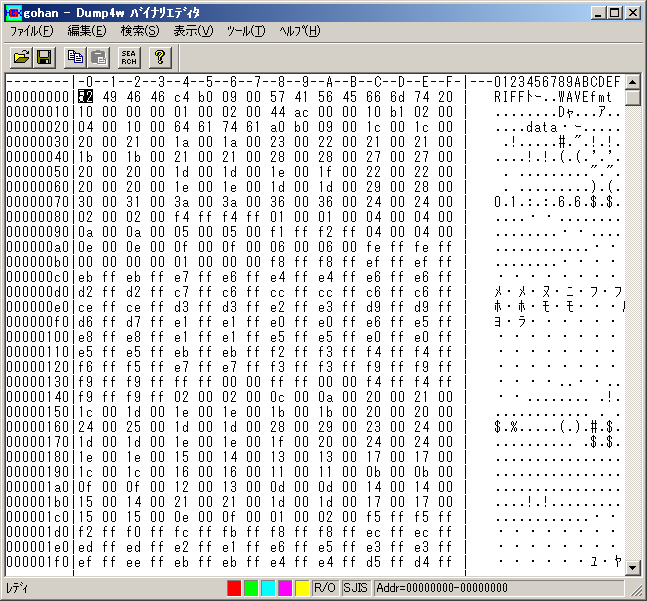647x601 pixels.
Task: Click the Help question mark icon
Action: (x=160, y=57)
